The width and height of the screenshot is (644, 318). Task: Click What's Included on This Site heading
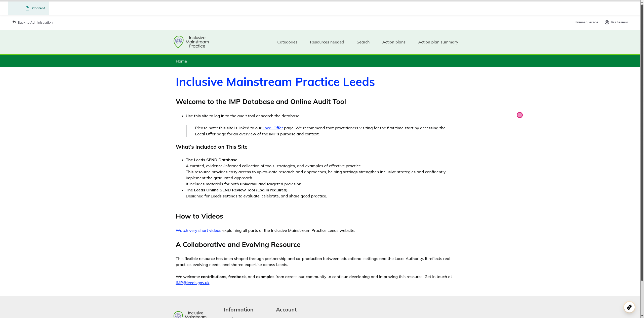tap(212, 147)
